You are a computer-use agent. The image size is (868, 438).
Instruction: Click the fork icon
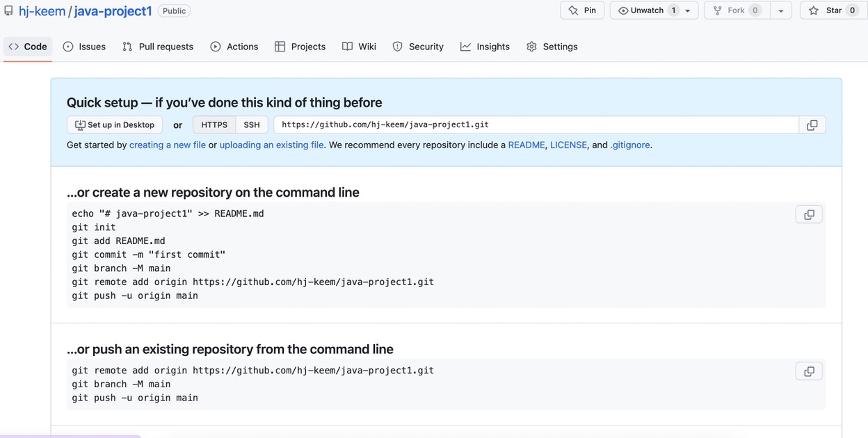point(718,10)
